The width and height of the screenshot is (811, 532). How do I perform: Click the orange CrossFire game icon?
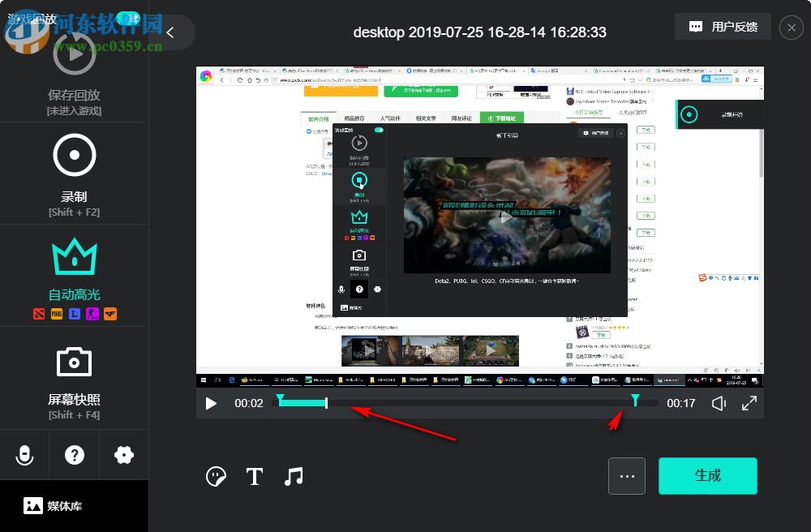click(110, 314)
